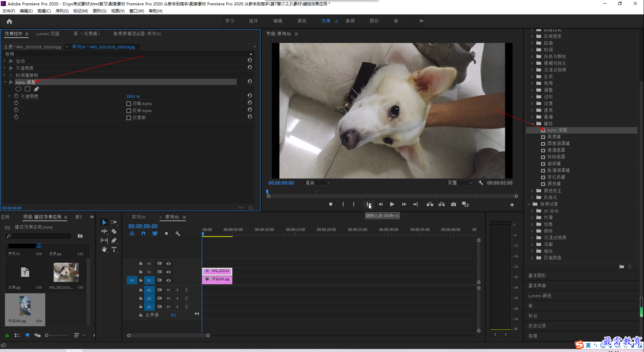
Task: Enable 仅蒙版 checkbox
Action: 129,118
